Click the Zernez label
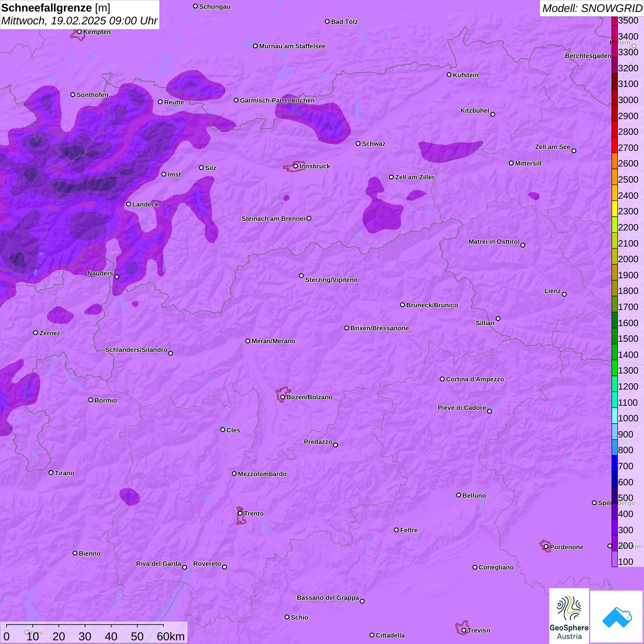 [50, 333]
